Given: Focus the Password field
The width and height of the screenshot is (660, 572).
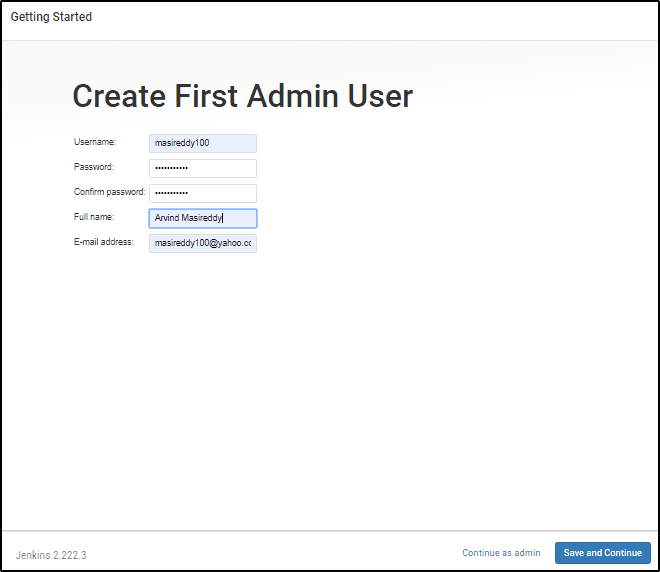Looking at the screenshot, I should click(203, 168).
